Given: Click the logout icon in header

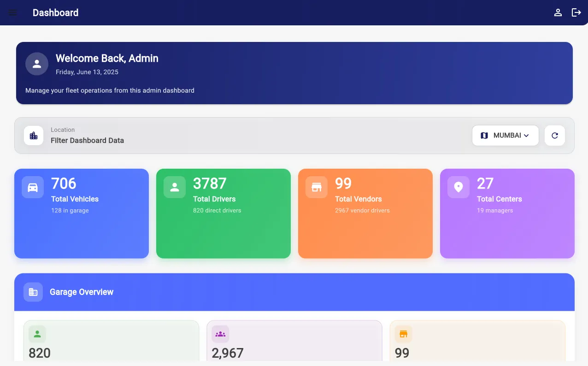Looking at the screenshot, I should pyautogui.click(x=576, y=12).
